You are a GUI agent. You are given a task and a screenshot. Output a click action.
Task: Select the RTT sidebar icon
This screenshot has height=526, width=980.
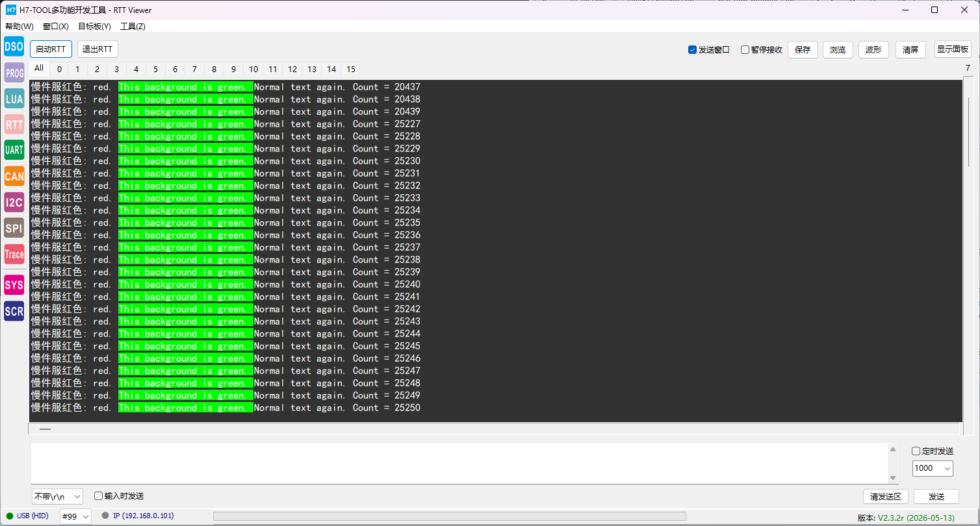14,124
